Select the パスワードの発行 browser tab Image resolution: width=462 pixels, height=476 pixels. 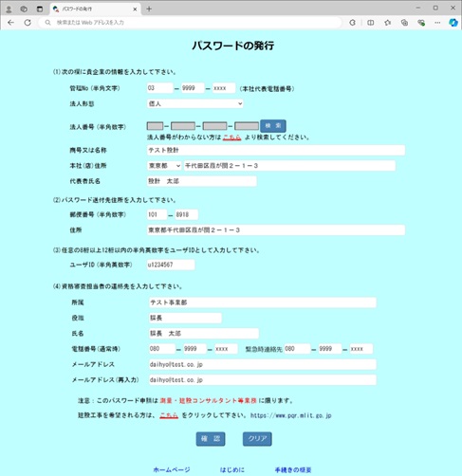[95, 9]
